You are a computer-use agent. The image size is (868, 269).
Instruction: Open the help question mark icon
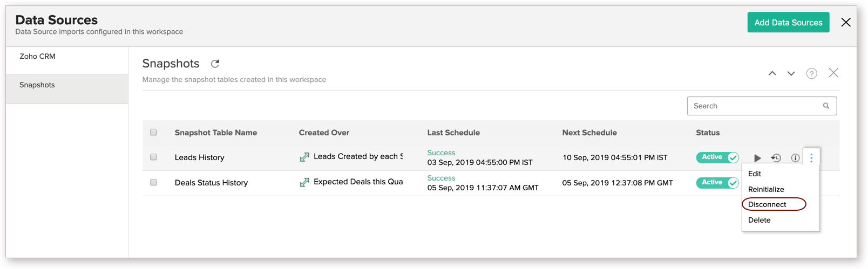811,73
